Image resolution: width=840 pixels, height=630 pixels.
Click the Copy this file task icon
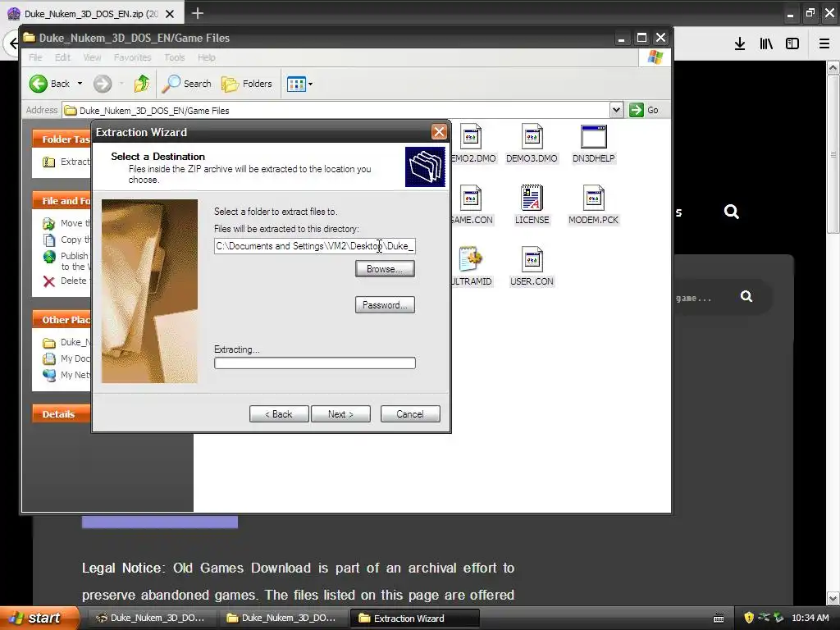(x=48, y=240)
